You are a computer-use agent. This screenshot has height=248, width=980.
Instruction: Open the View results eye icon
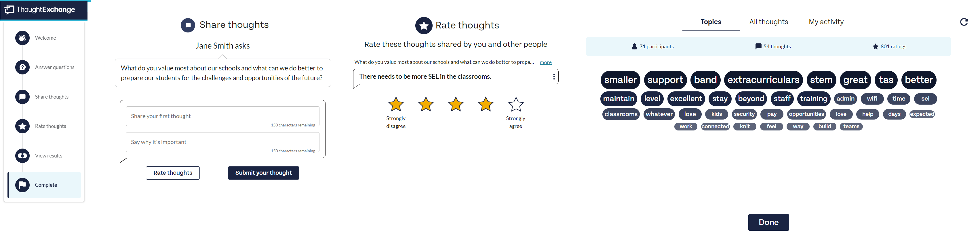coord(22,156)
